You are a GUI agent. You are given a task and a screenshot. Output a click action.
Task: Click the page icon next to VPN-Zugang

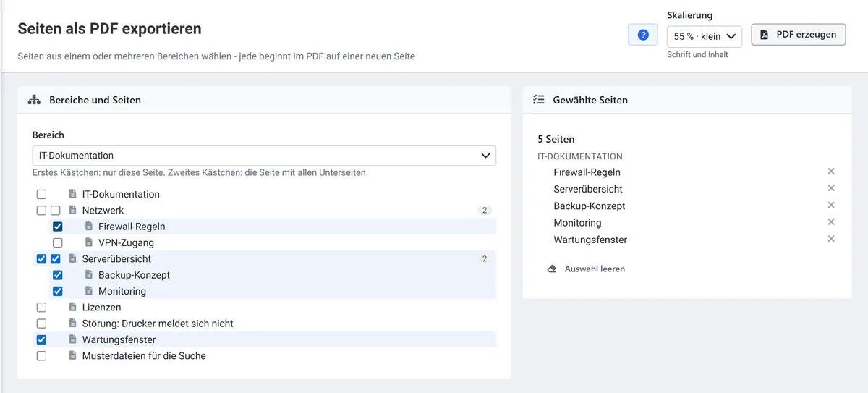89,242
